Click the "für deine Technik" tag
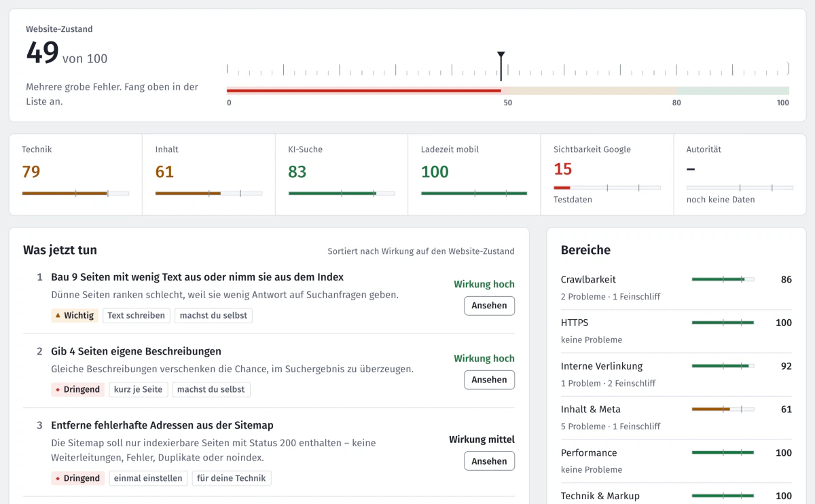Image resolution: width=815 pixels, height=504 pixels. (x=232, y=478)
